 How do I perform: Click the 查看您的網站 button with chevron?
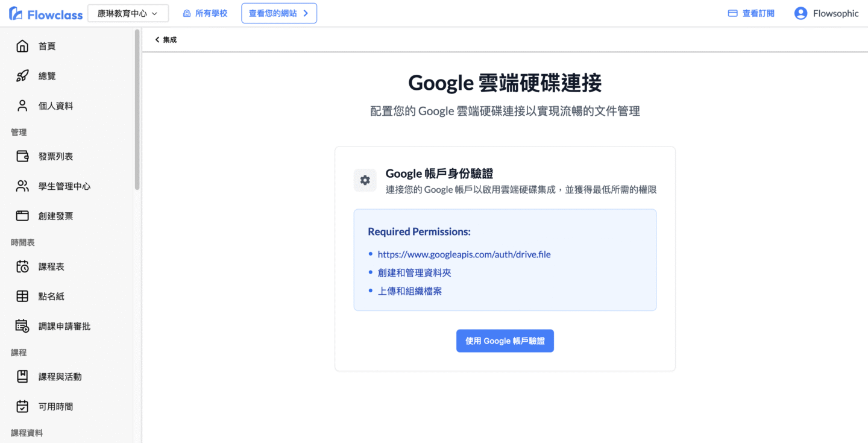pos(279,13)
